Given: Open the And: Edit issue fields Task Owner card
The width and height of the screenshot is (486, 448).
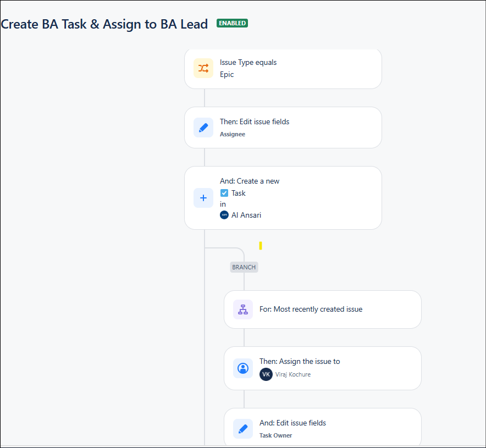Looking at the screenshot, I should (323, 428).
